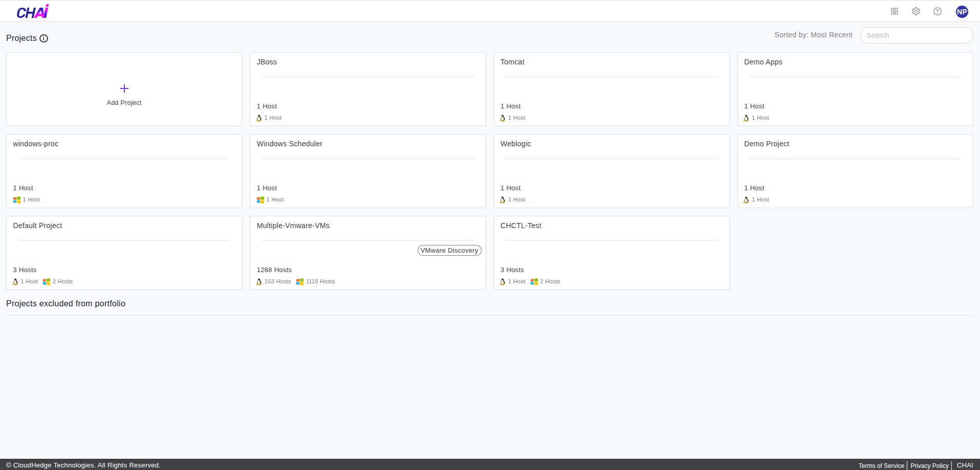This screenshot has width=980, height=470.
Task: Click the Linux penguin icon on Tomcat card
Action: (x=503, y=118)
